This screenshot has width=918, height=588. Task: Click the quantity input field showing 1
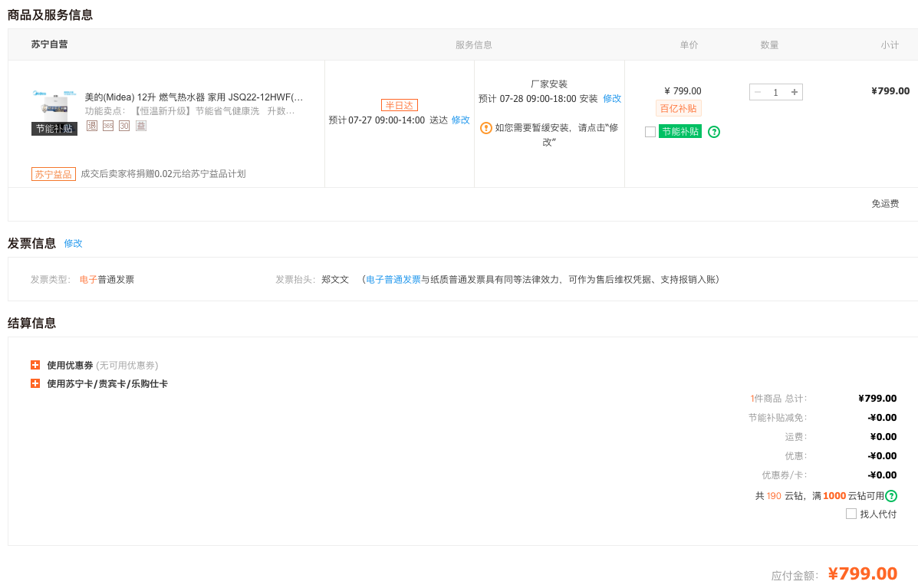click(x=775, y=92)
